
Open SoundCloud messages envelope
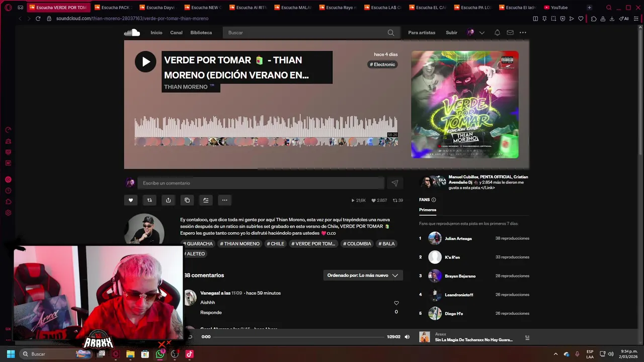(x=510, y=33)
